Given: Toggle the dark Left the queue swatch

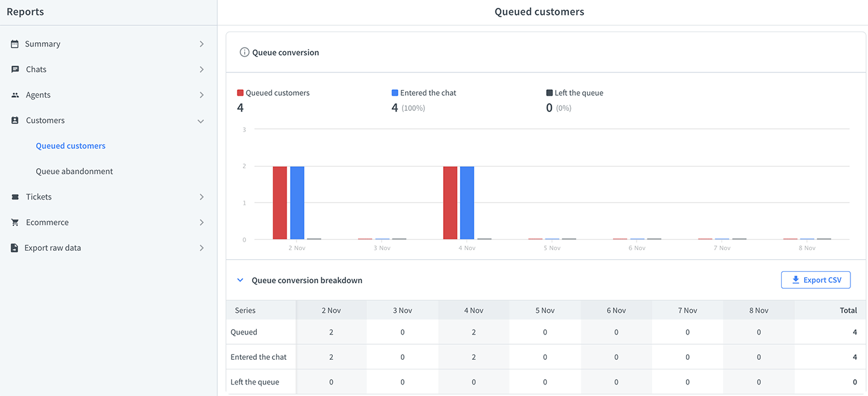Looking at the screenshot, I should [x=549, y=93].
